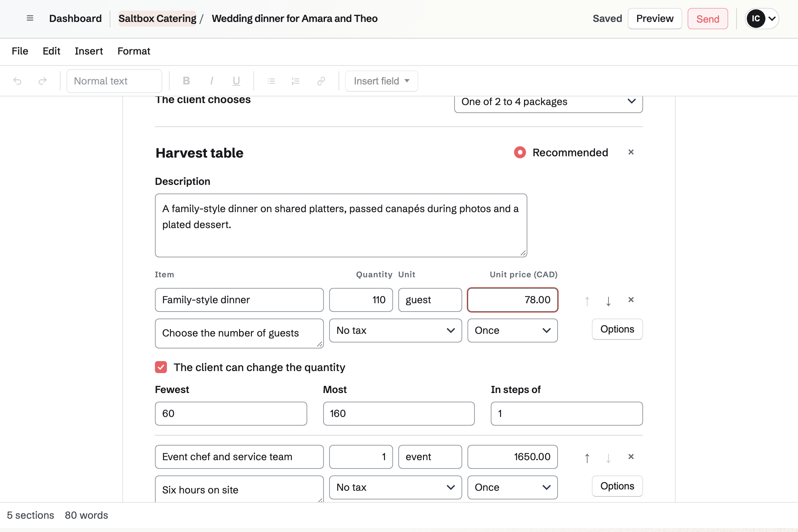The height and width of the screenshot is (532, 798).
Task: Uncheck 'The client can change the quantity'
Action: (x=161, y=367)
